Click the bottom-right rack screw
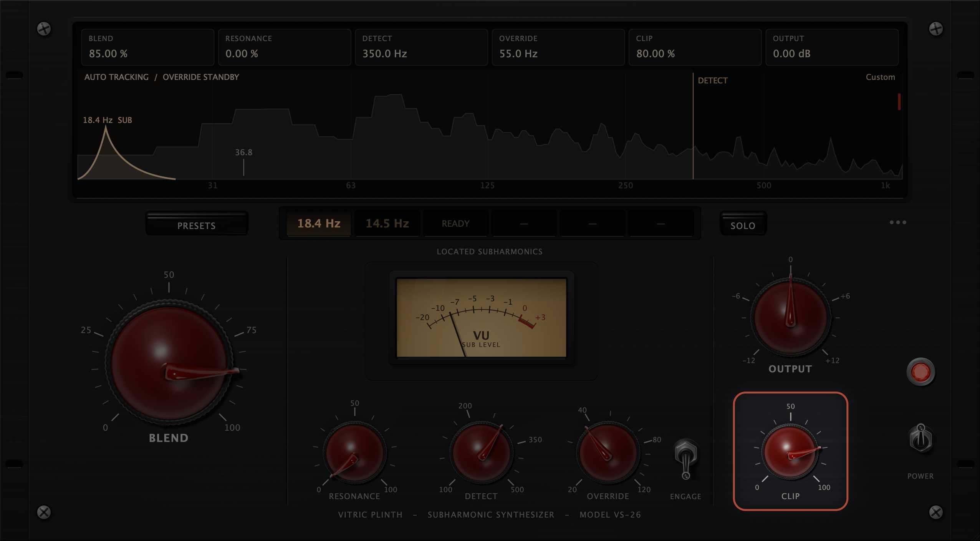This screenshot has height=541, width=980. [x=936, y=512]
